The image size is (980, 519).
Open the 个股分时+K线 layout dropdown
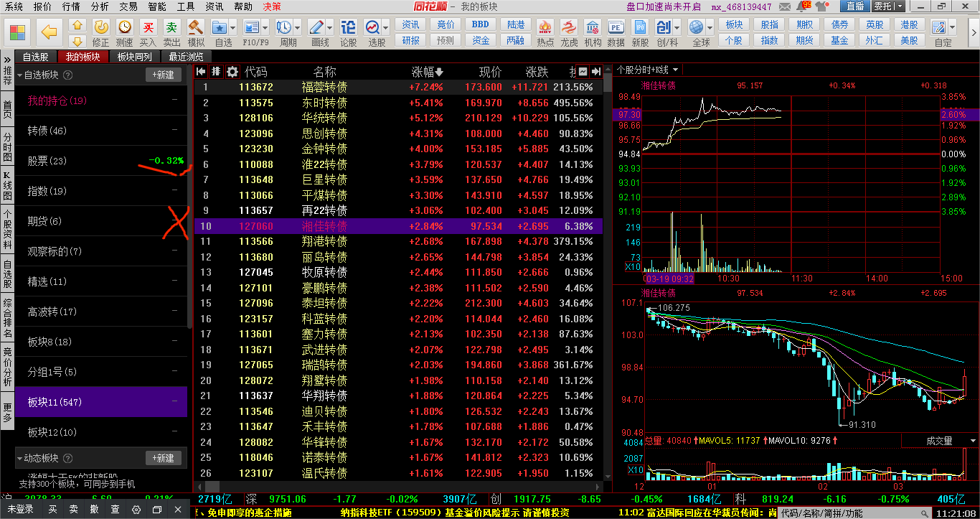click(x=648, y=70)
